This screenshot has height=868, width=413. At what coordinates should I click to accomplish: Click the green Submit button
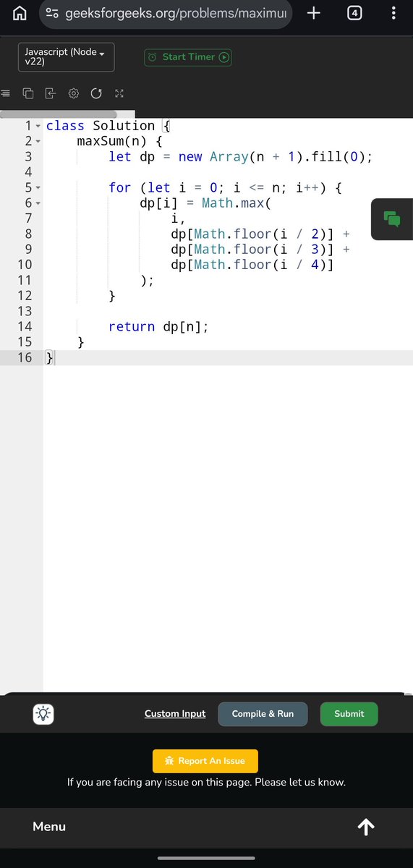349,714
